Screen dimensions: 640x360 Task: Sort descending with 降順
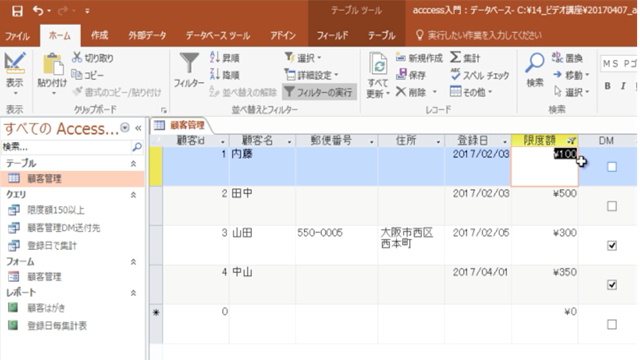pos(225,75)
